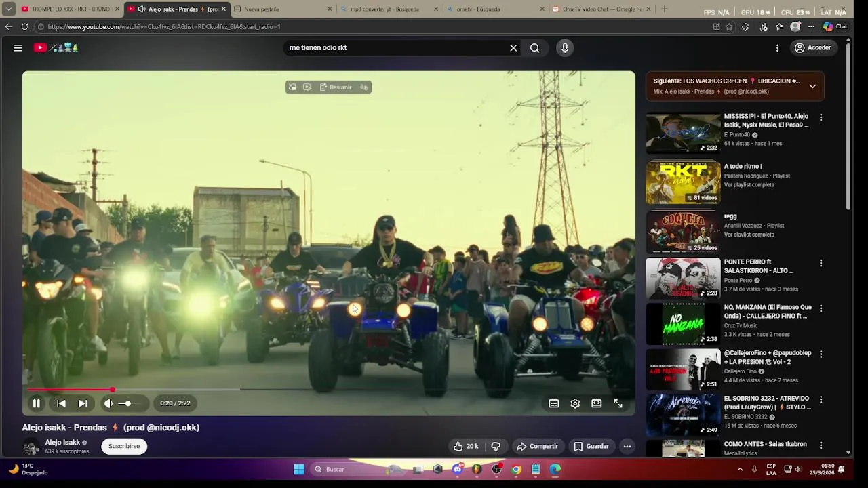Open Alejo Isakk channel avatar
Viewport: 868px width, 488px height.
[31, 447]
